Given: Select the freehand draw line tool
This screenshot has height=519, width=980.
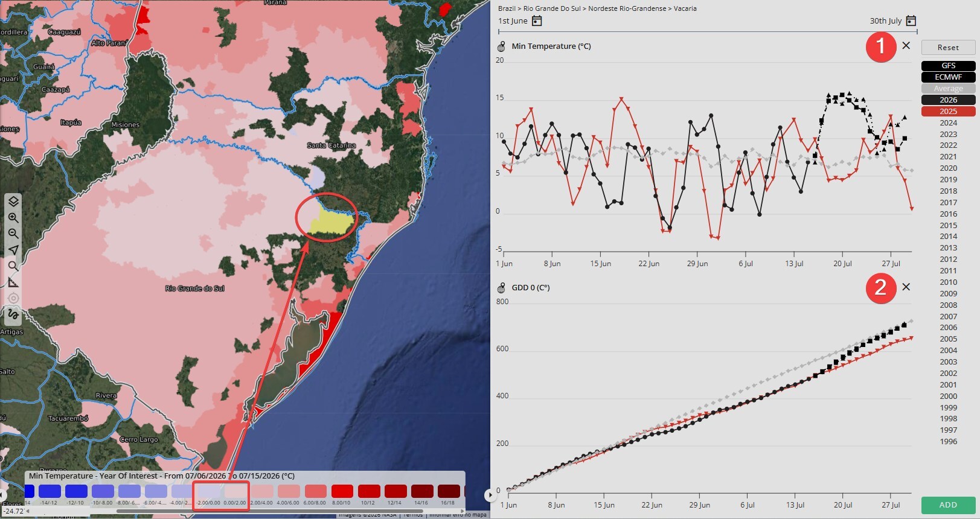Looking at the screenshot, I should tap(13, 314).
